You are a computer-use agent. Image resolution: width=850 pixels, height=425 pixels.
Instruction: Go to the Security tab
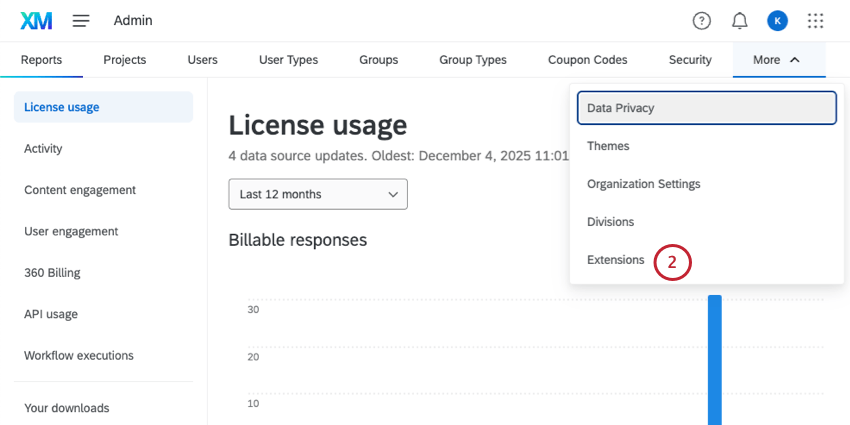(x=690, y=60)
